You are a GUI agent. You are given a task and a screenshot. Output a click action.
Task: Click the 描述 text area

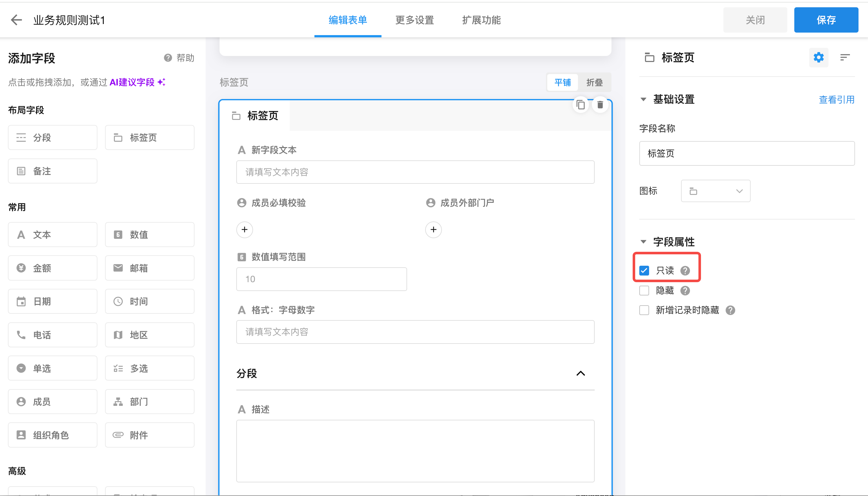tap(415, 451)
